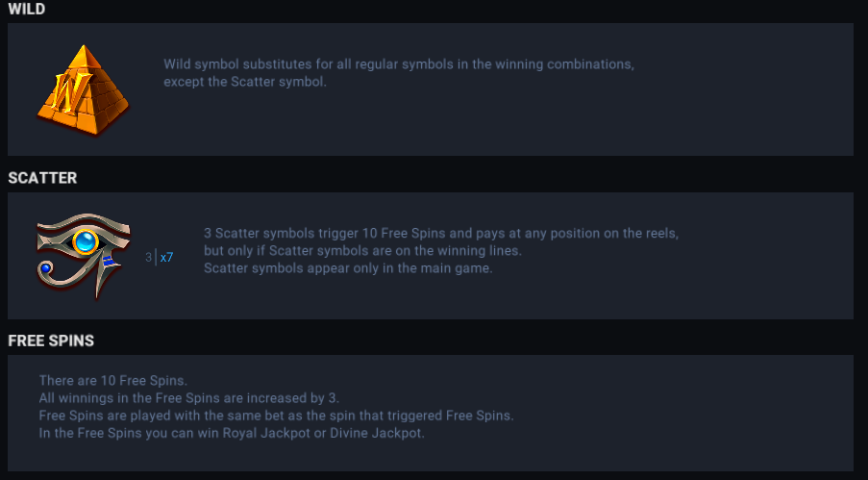Click the divider between 3 and x7

(156, 258)
